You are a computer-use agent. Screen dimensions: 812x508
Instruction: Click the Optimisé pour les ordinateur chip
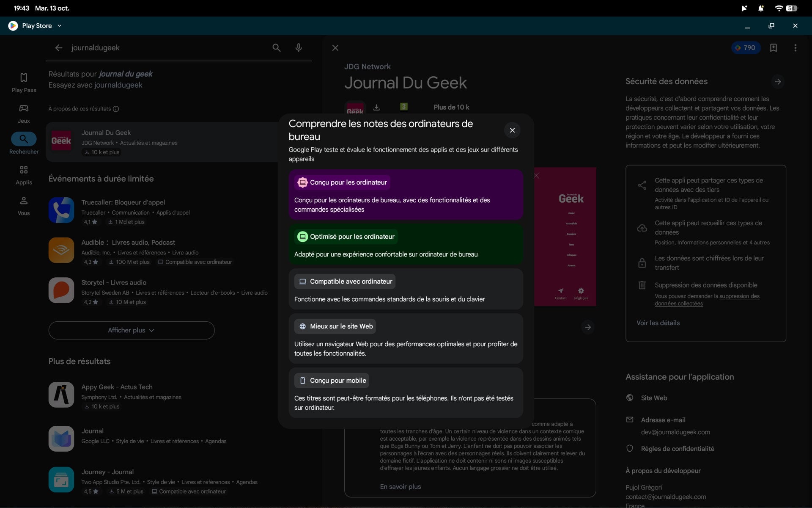pos(346,237)
